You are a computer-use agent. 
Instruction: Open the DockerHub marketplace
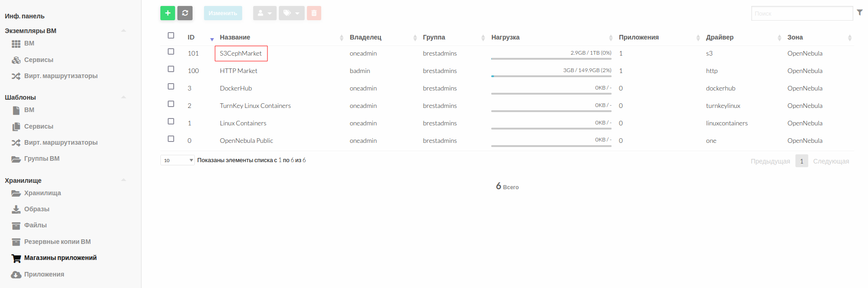[236, 88]
